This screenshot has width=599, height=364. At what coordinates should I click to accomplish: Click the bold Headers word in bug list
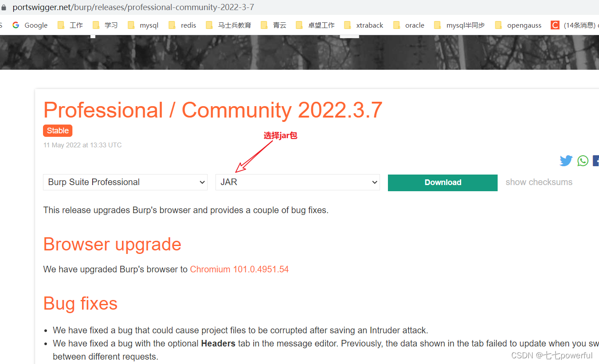pyautogui.click(x=218, y=343)
